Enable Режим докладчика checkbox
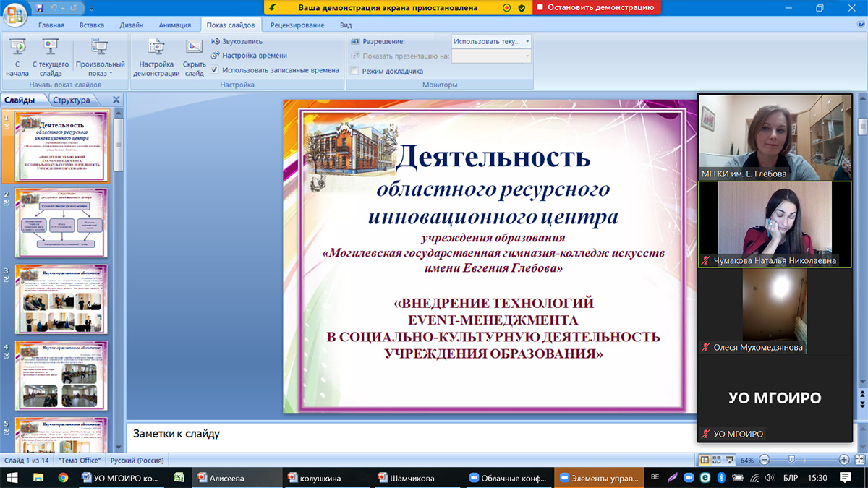Screen dimensions: 868x488 (x=354, y=71)
